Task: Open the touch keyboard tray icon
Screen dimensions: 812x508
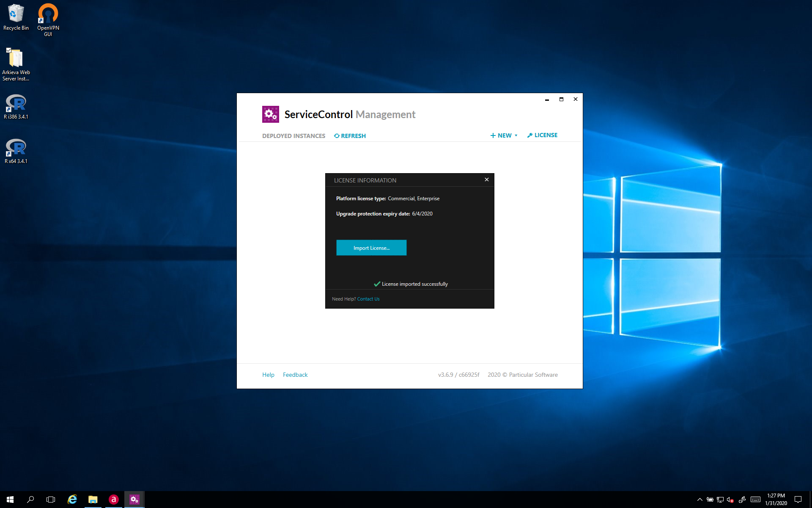Action: point(756,500)
